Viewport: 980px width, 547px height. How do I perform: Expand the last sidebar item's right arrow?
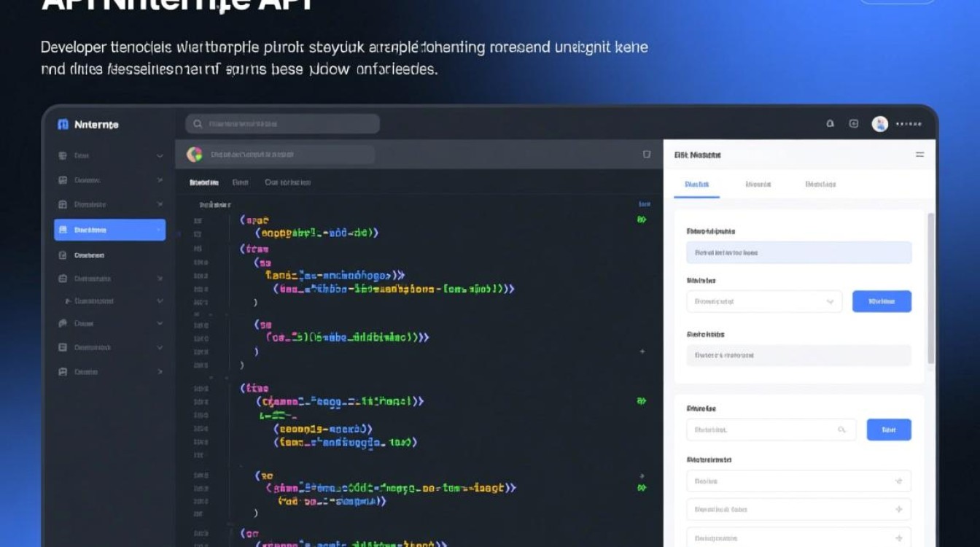pos(160,372)
